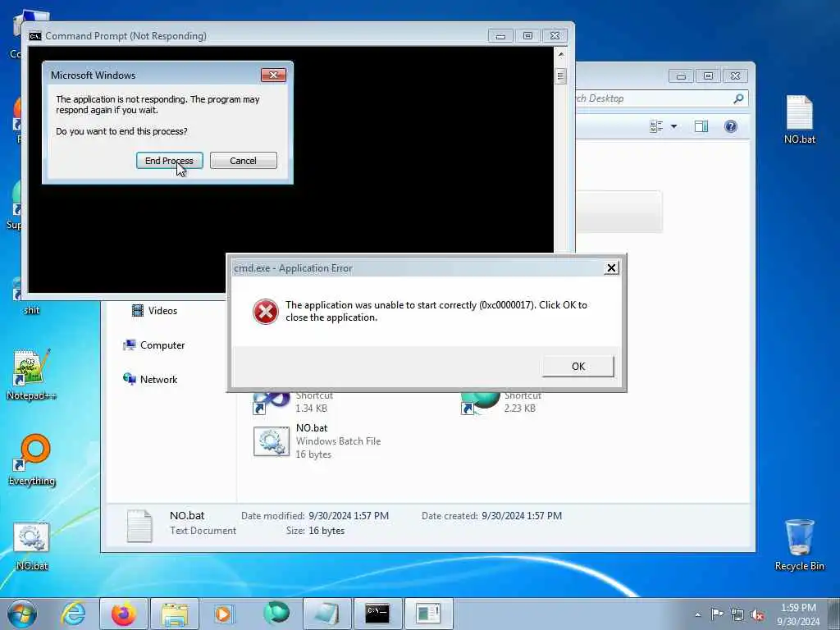Open Windows Media Player from taskbar
Image resolution: width=840 pixels, height=630 pixels.
[223, 614]
